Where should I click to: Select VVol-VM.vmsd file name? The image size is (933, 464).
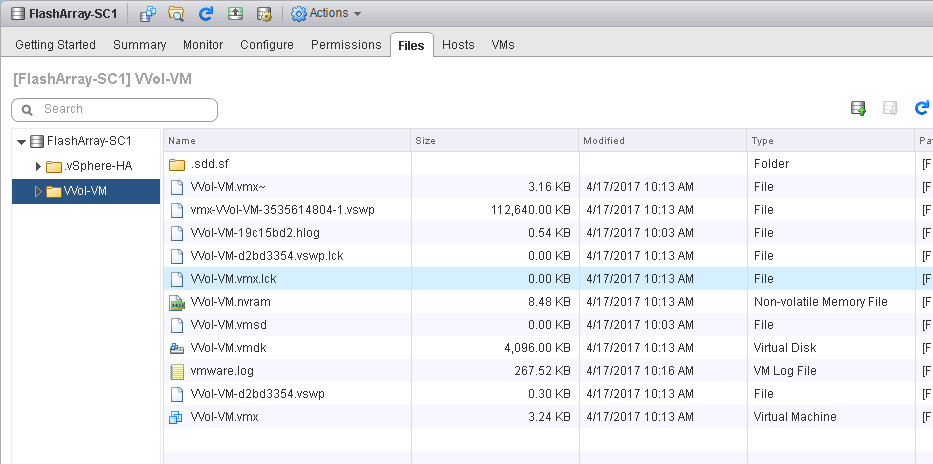pyautogui.click(x=228, y=325)
